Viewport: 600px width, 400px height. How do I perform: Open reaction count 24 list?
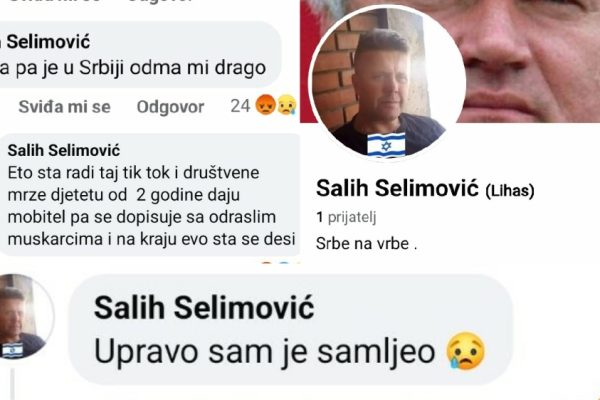click(x=240, y=106)
